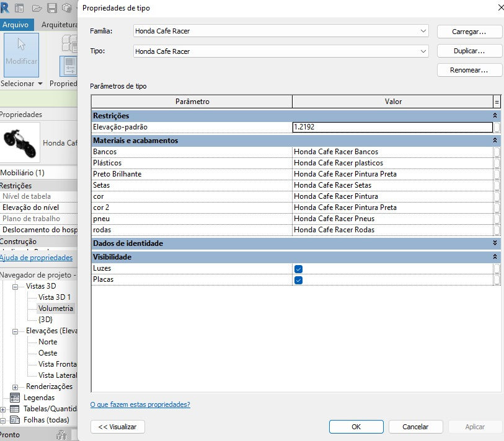Select the Vista Lateral elevation
Screen dimensions: 504x441
coord(58,375)
